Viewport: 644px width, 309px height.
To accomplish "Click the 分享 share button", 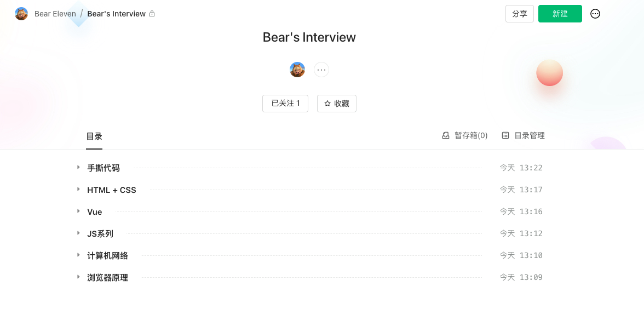I will point(520,14).
